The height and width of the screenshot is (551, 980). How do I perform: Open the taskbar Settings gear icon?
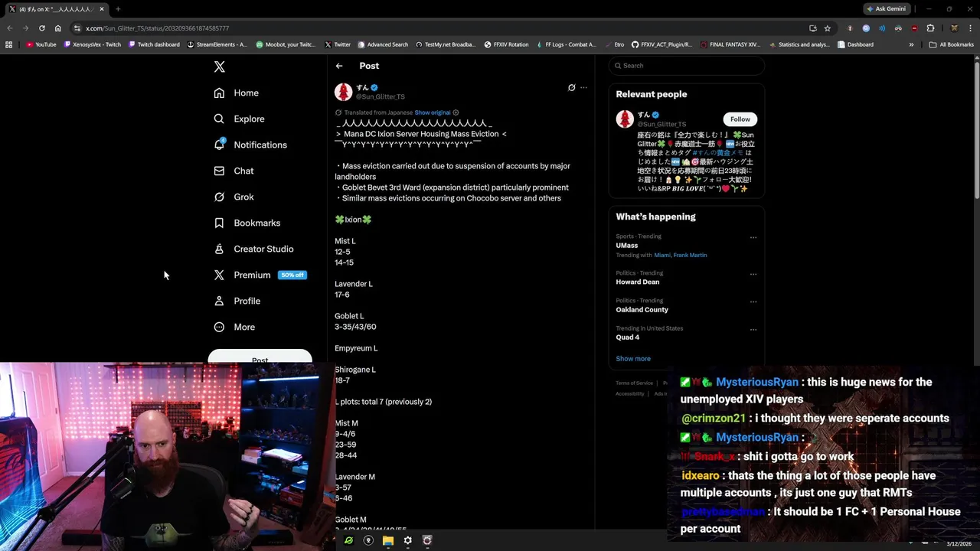click(407, 540)
